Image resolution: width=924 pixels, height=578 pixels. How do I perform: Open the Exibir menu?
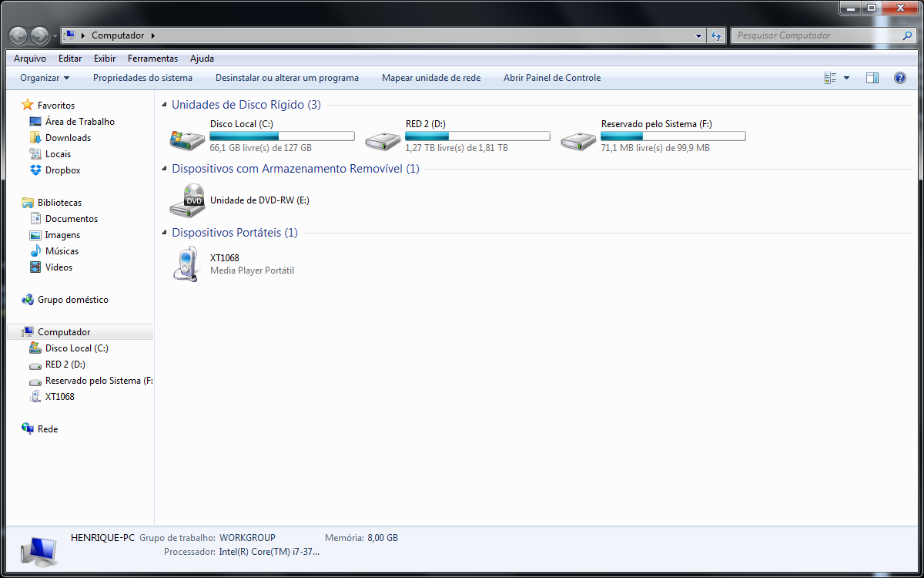pos(105,59)
